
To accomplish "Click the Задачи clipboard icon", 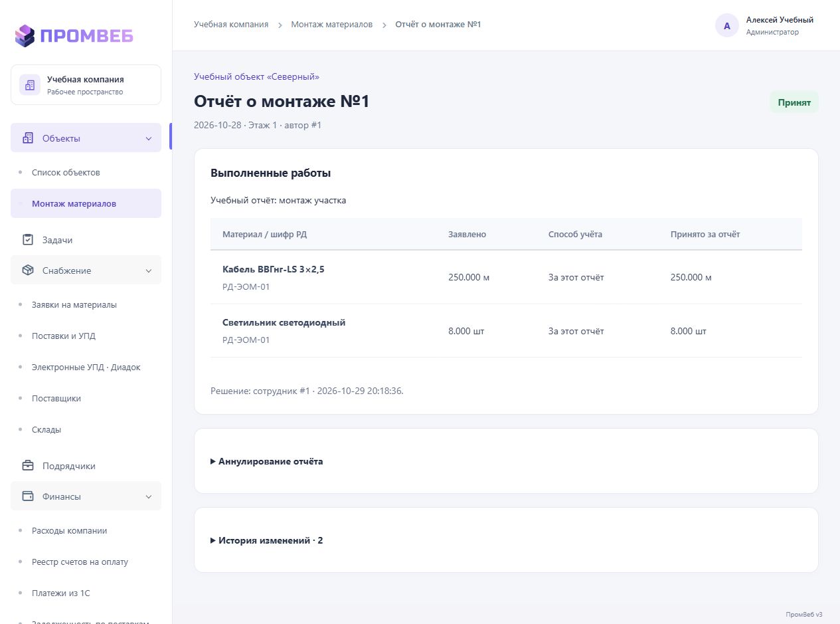I will [x=28, y=240].
